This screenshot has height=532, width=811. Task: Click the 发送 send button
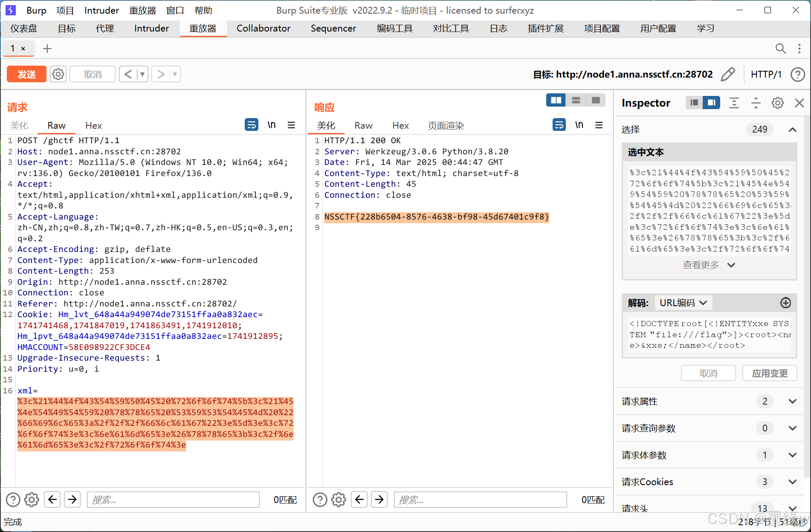26,74
